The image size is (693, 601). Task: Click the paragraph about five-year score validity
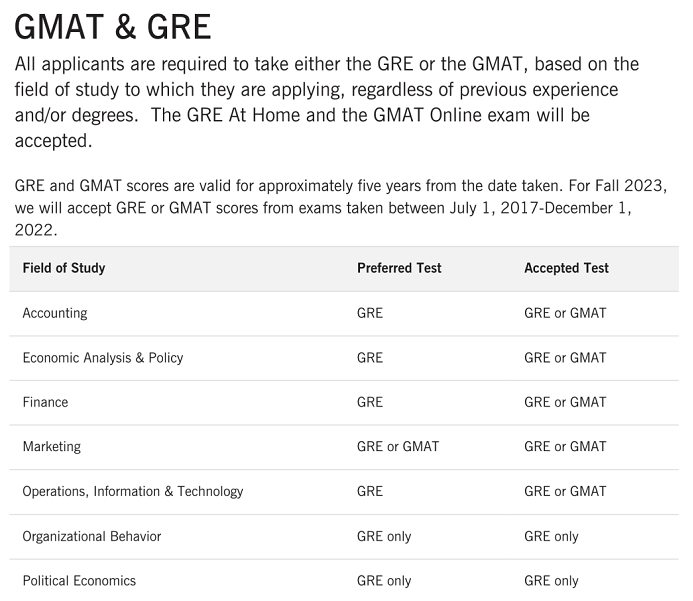340,208
